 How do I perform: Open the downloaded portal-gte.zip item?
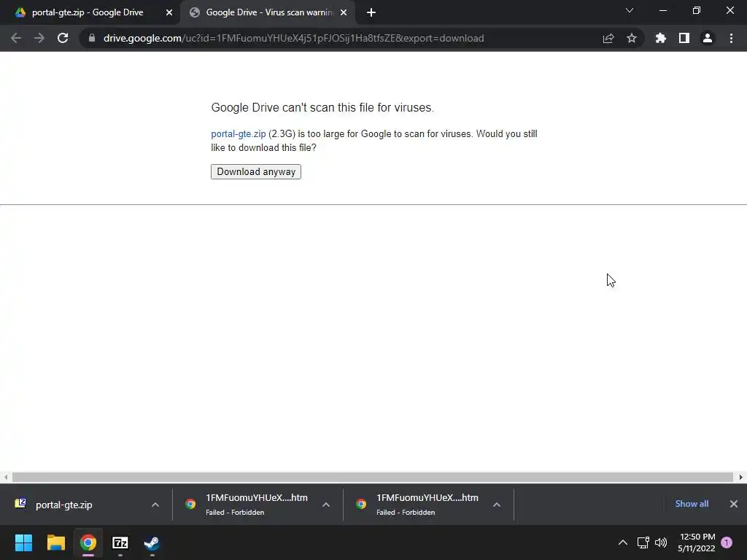tap(64, 505)
